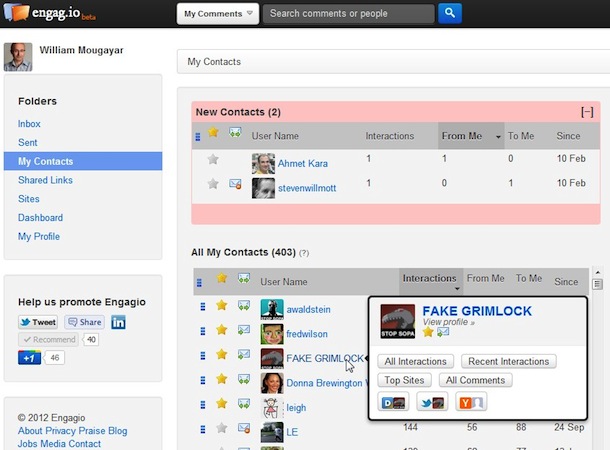The height and width of the screenshot is (450, 610).
Task: Click the envelope icon for stevenwillmott
Action: point(235,184)
